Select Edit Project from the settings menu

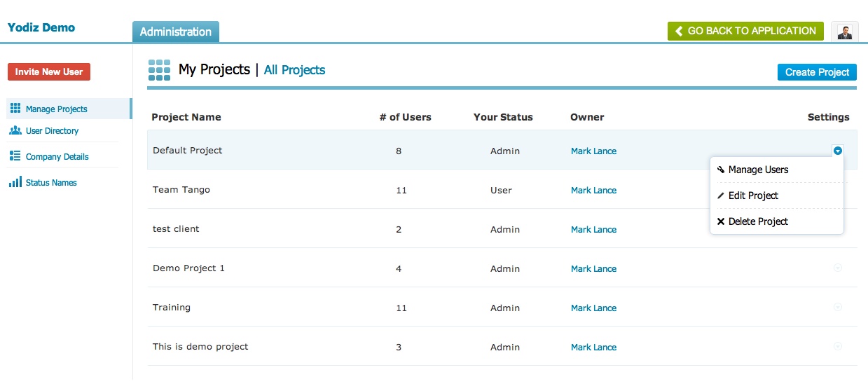(753, 195)
